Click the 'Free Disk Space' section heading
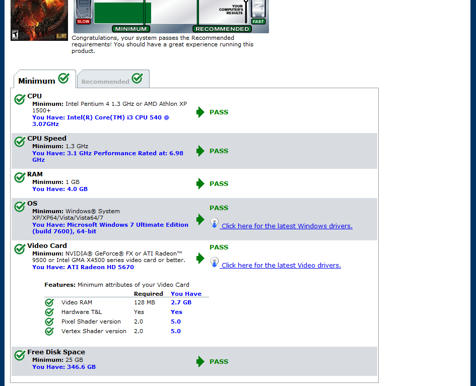476x386 pixels. coord(56,352)
